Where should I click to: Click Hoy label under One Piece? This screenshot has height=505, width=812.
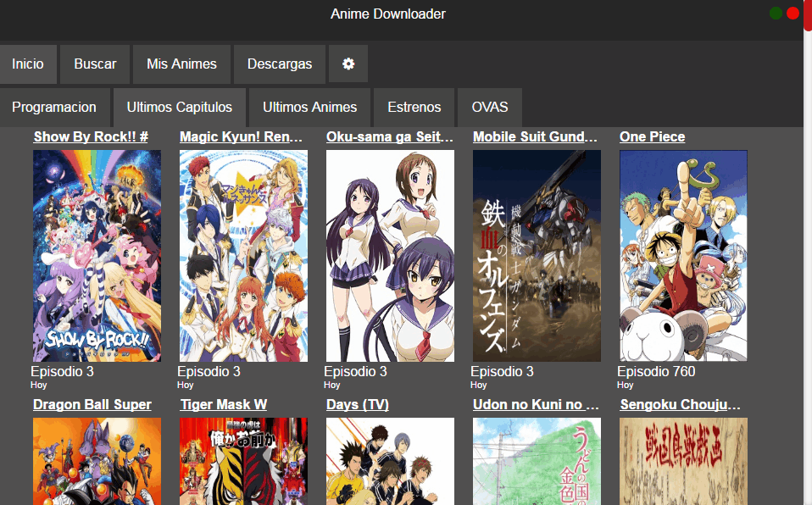(x=625, y=385)
